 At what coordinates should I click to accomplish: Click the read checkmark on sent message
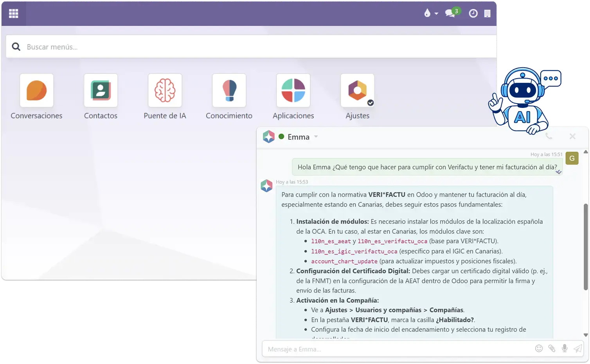(x=559, y=172)
